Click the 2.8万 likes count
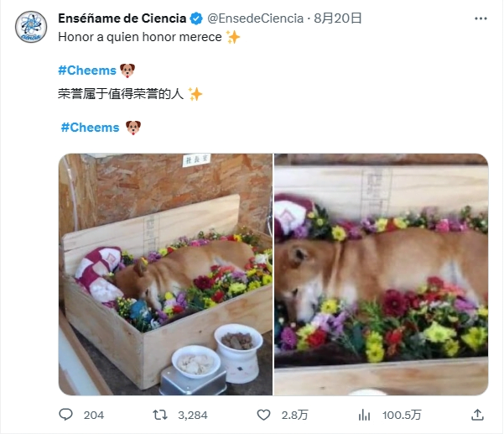 click(294, 415)
